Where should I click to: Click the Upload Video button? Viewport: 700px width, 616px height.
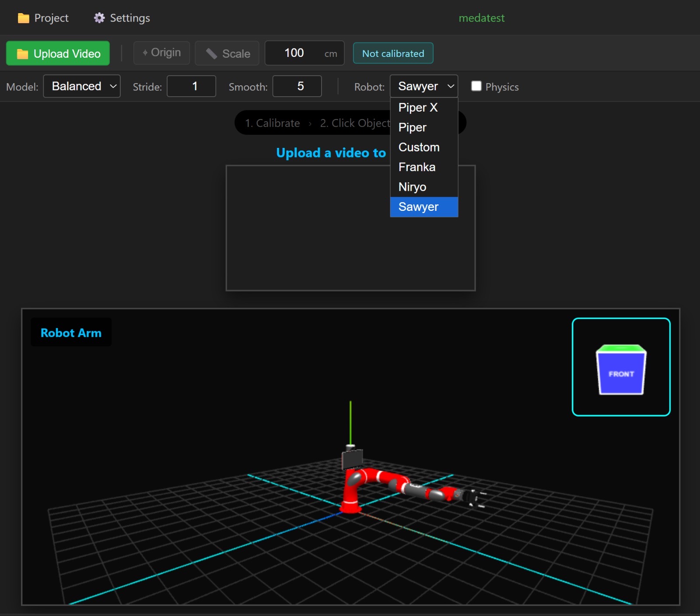click(x=57, y=53)
